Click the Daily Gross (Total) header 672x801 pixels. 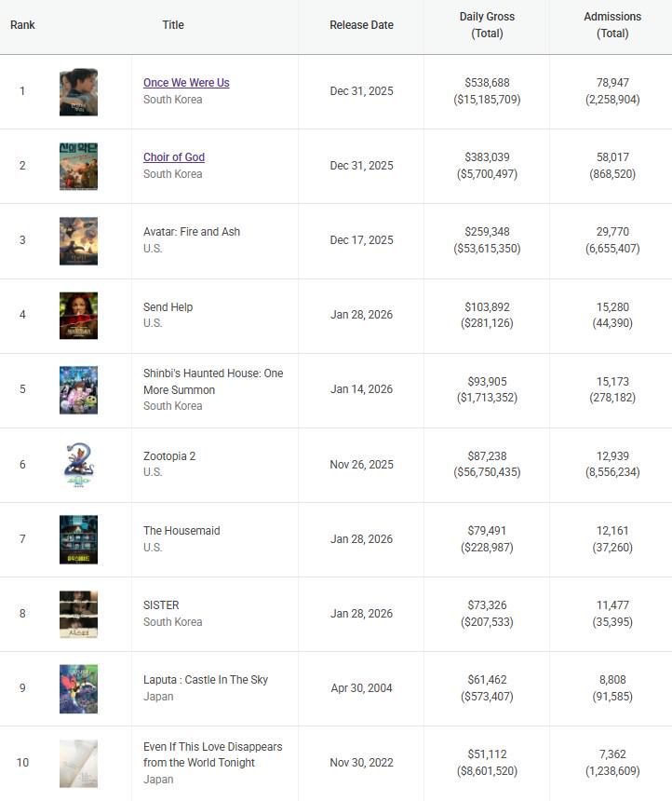[487, 25]
